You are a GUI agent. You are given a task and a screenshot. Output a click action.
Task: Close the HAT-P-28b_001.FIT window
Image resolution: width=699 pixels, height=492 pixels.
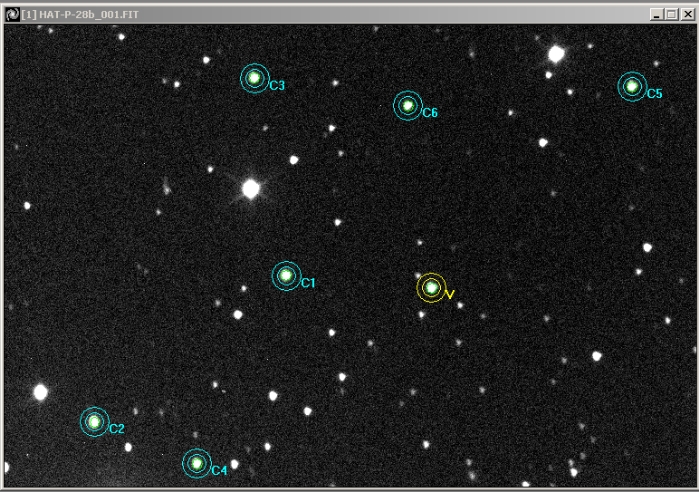[686, 14]
